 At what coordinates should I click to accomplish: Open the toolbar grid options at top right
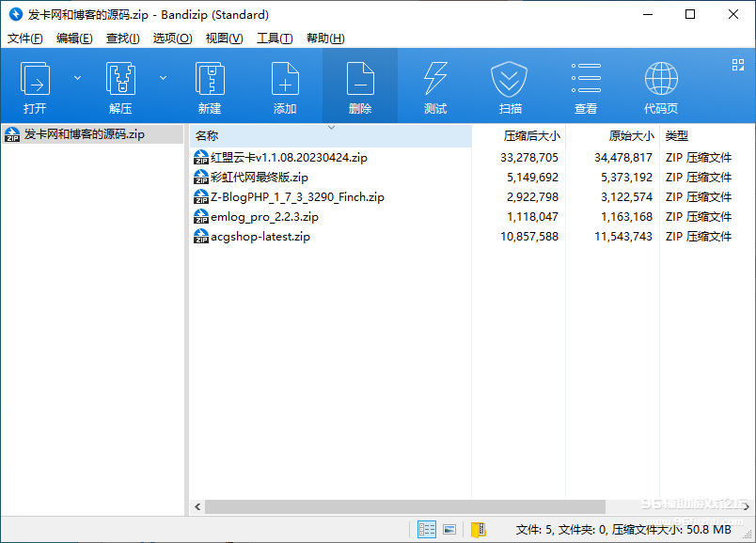tap(737, 65)
